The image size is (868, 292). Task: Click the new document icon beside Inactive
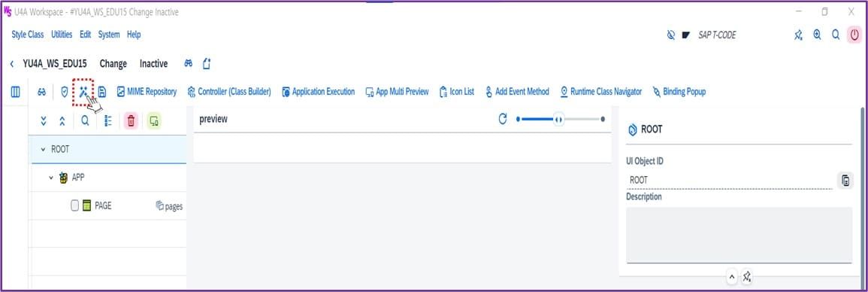tap(207, 64)
